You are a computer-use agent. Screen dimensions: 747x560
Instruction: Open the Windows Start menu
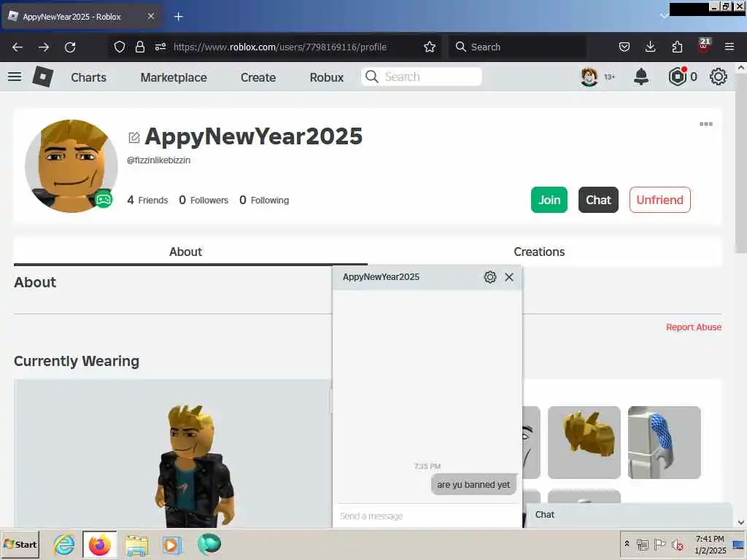coord(20,544)
